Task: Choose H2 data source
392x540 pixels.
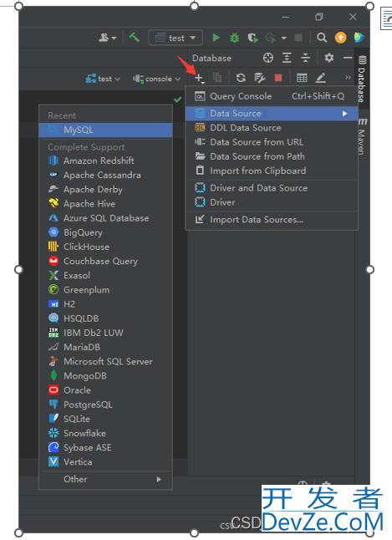Action: pos(106,304)
